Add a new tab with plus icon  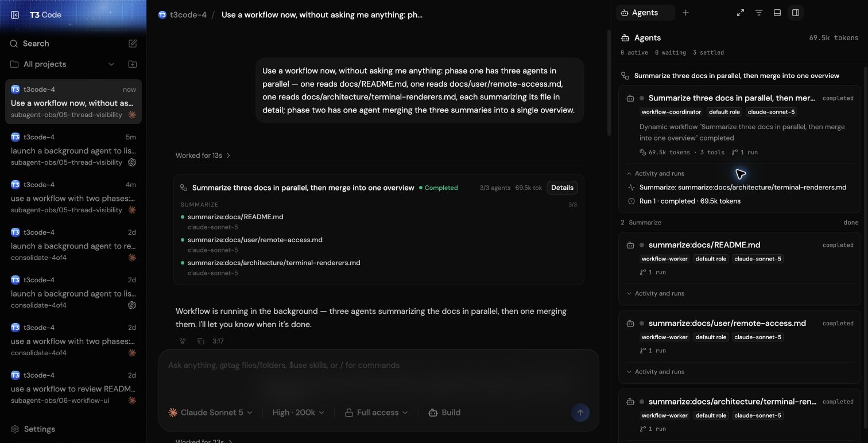point(685,13)
